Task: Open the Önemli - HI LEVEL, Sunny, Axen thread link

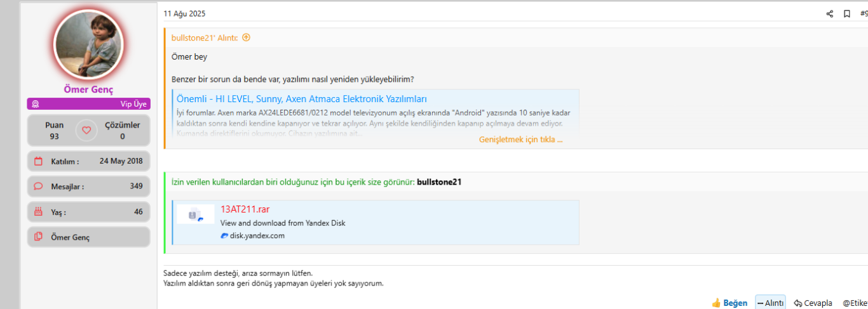Action: (x=302, y=99)
